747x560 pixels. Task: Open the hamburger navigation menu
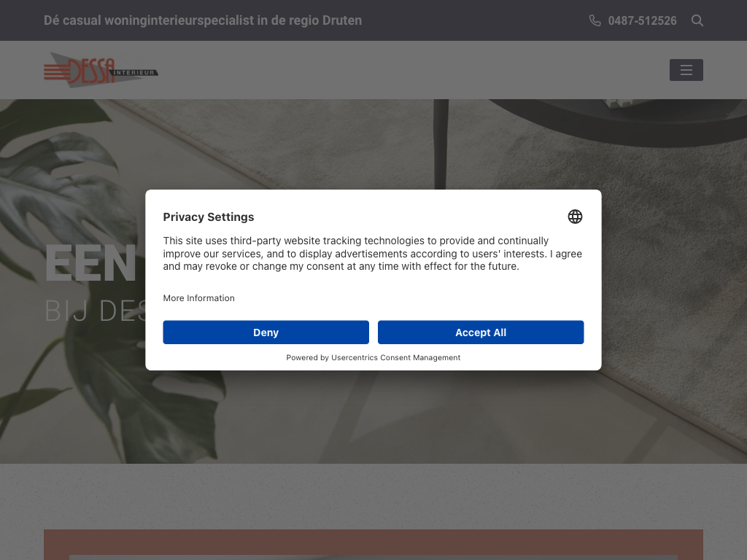pos(686,70)
